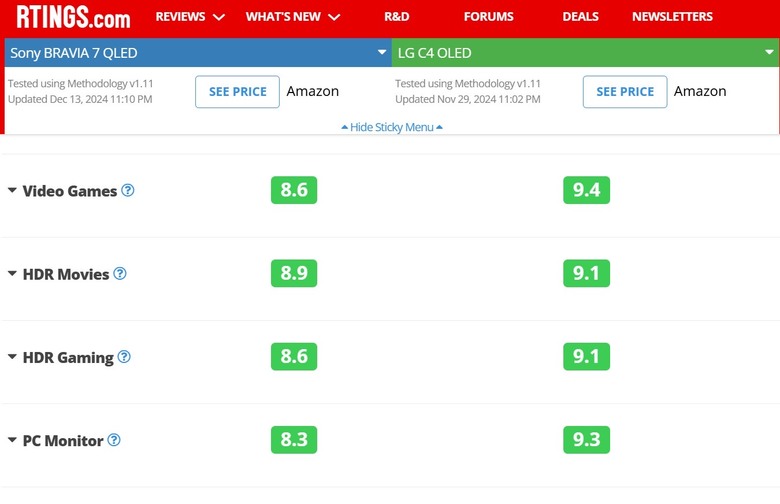Go to the Newsletters page

[672, 17]
